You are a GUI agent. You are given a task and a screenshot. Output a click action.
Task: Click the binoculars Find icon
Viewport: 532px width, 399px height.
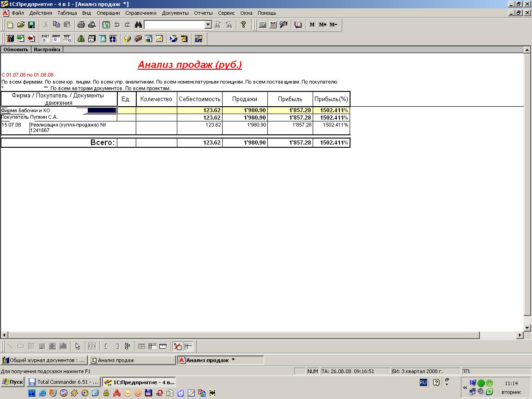click(138, 25)
